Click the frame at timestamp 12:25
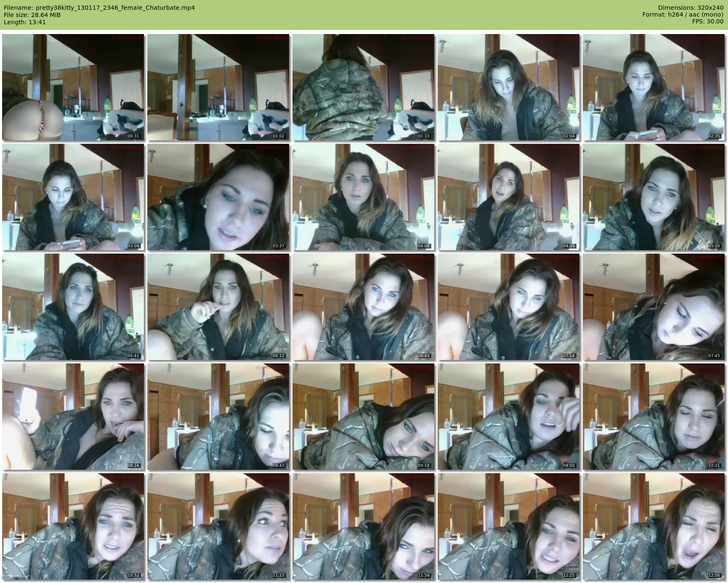Viewport: 728px width, 583px height. click(509, 526)
